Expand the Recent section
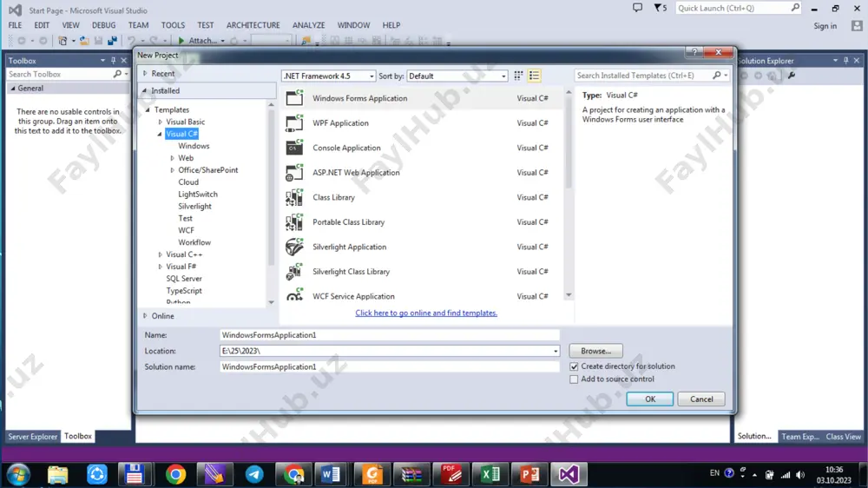Image resolution: width=868 pixels, height=488 pixels. pyautogui.click(x=145, y=73)
